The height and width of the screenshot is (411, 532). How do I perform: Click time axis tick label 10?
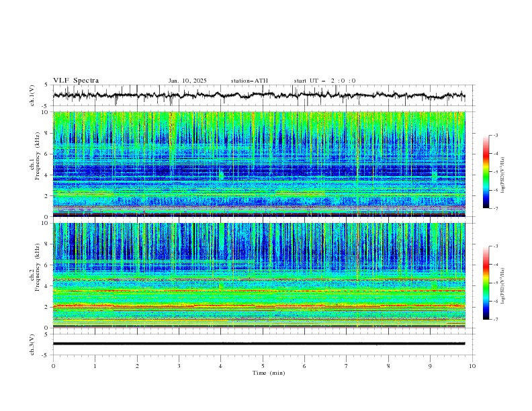coord(472,366)
